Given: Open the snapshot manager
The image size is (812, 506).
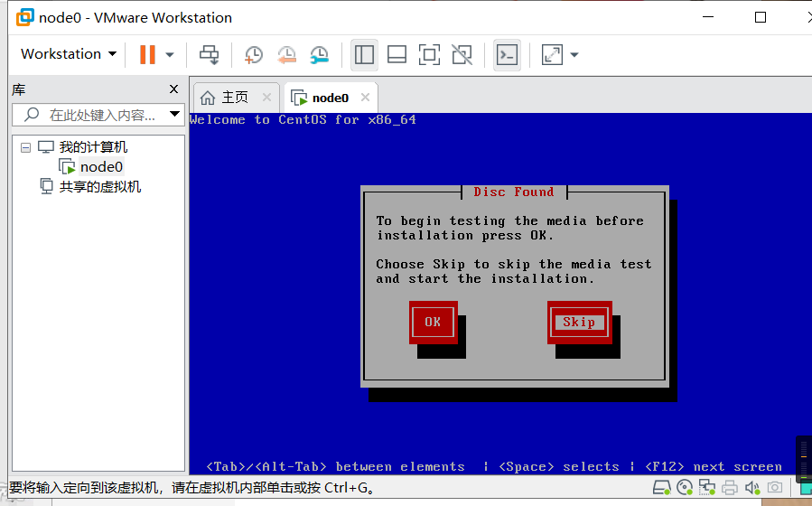Looking at the screenshot, I should pos(320,54).
